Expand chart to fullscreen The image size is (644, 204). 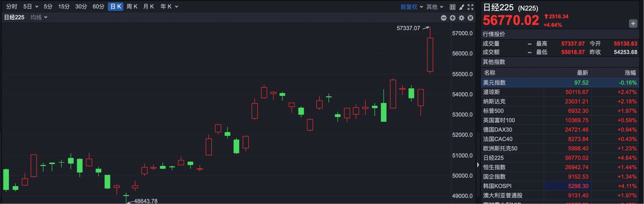(x=471, y=7)
